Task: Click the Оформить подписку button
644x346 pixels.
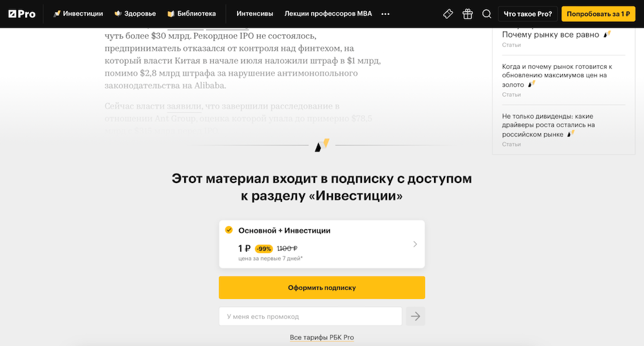Action: pyautogui.click(x=322, y=287)
